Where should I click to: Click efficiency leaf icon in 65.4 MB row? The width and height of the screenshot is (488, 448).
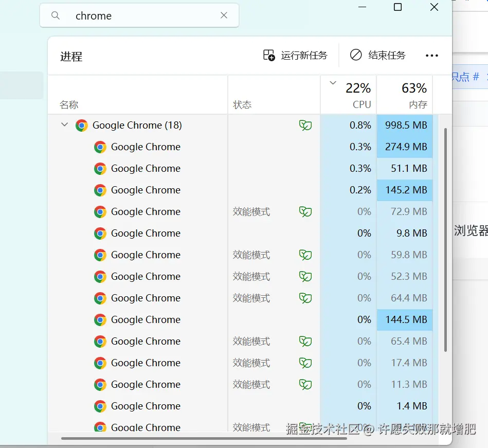coord(305,342)
